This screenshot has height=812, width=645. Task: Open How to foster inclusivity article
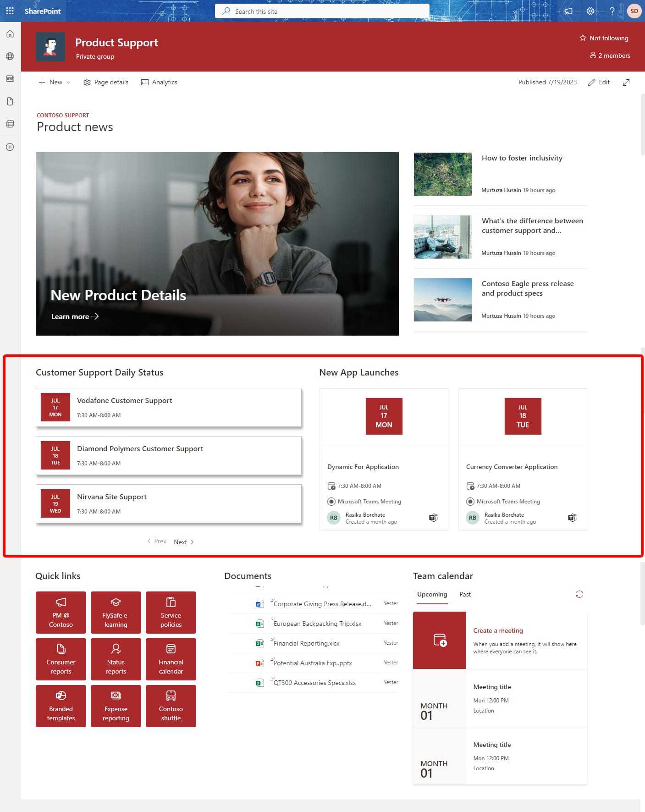click(x=522, y=158)
